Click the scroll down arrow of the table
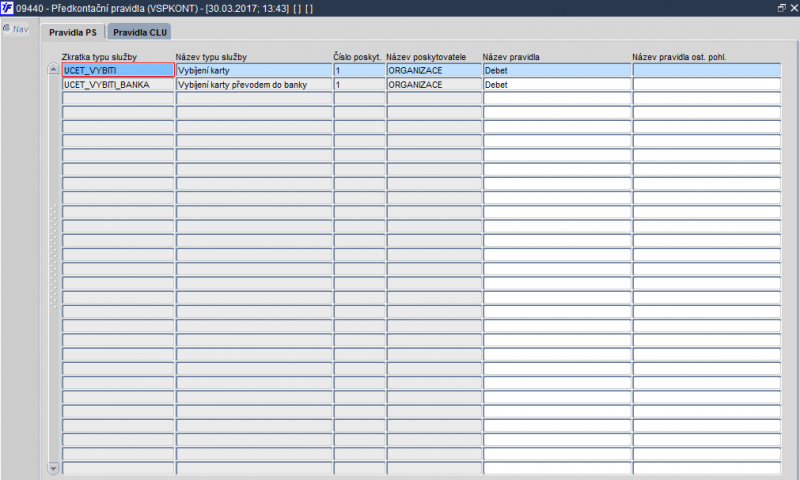 click(53, 467)
